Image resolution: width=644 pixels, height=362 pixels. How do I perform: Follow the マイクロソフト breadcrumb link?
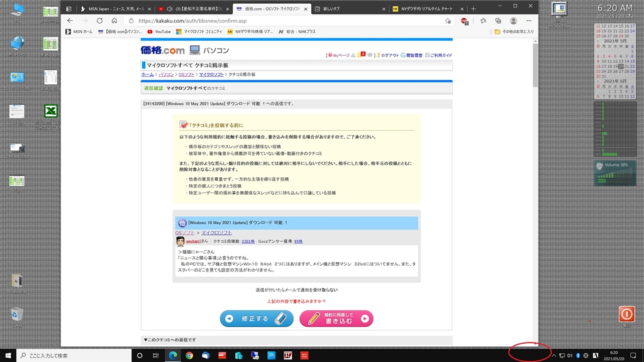point(211,74)
